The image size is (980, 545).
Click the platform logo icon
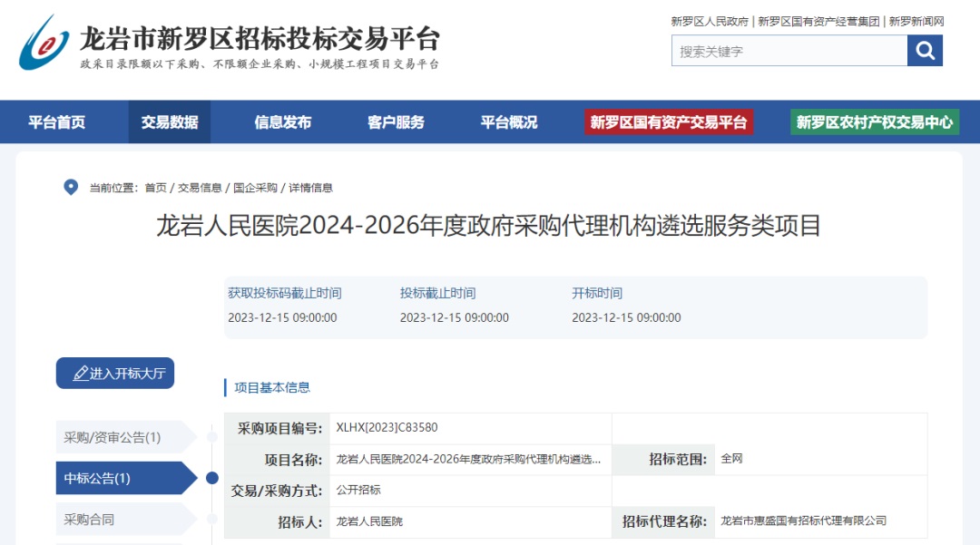click(x=44, y=43)
